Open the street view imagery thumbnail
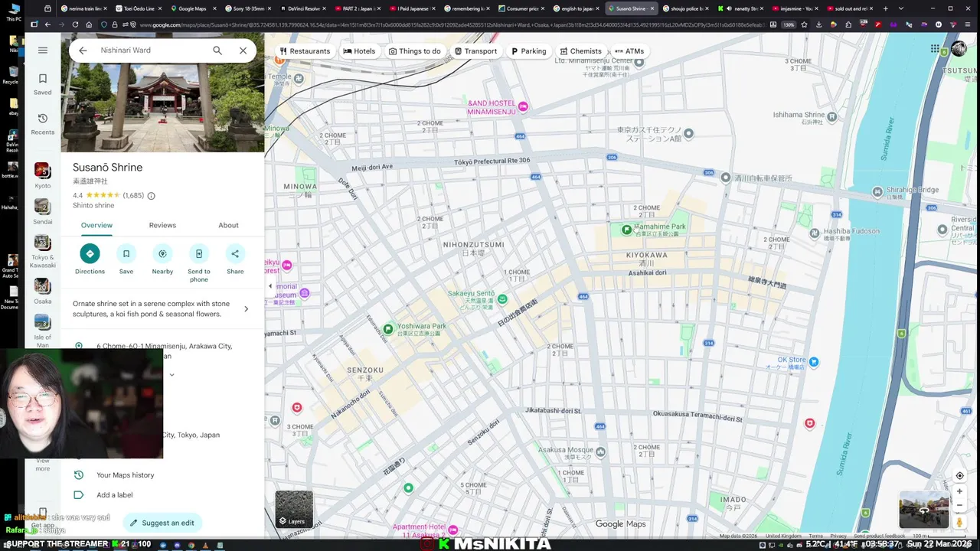Viewport: 980px width, 551px height. point(924,510)
